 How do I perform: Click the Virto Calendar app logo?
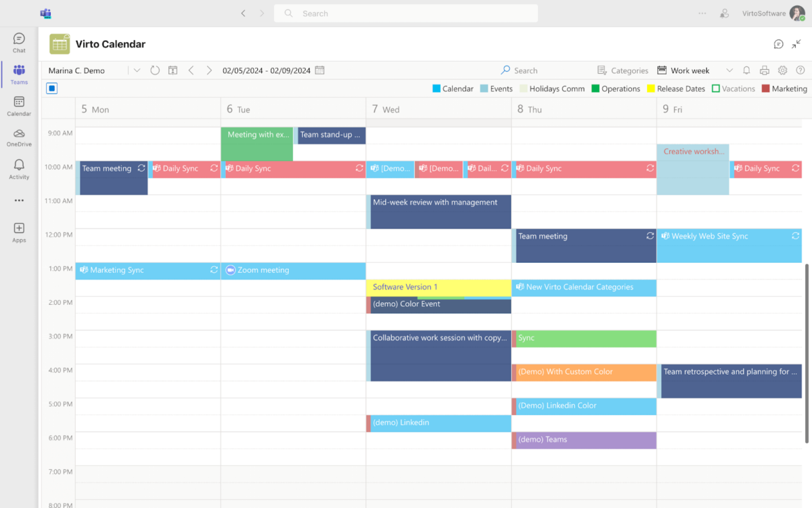(60, 44)
